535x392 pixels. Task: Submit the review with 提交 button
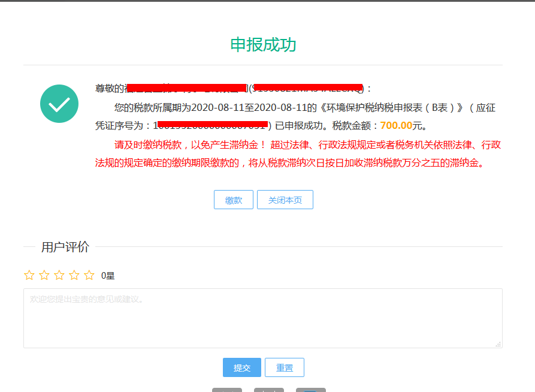pos(242,367)
